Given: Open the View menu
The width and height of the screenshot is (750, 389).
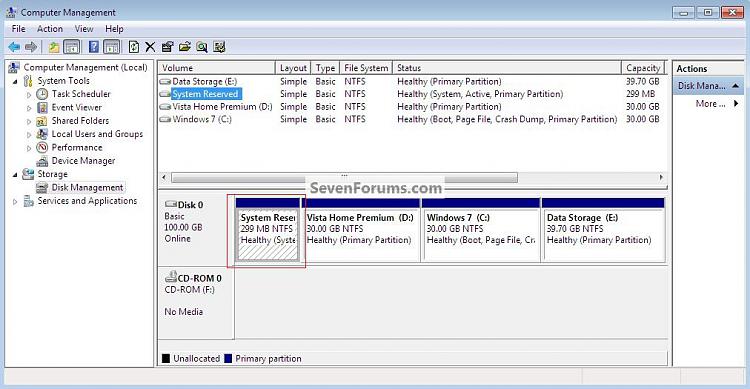Looking at the screenshot, I should tap(84, 29).
